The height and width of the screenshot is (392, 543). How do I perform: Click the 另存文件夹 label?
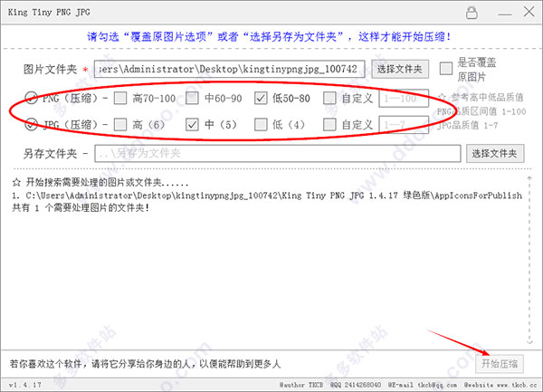click(x=50, y=153)
